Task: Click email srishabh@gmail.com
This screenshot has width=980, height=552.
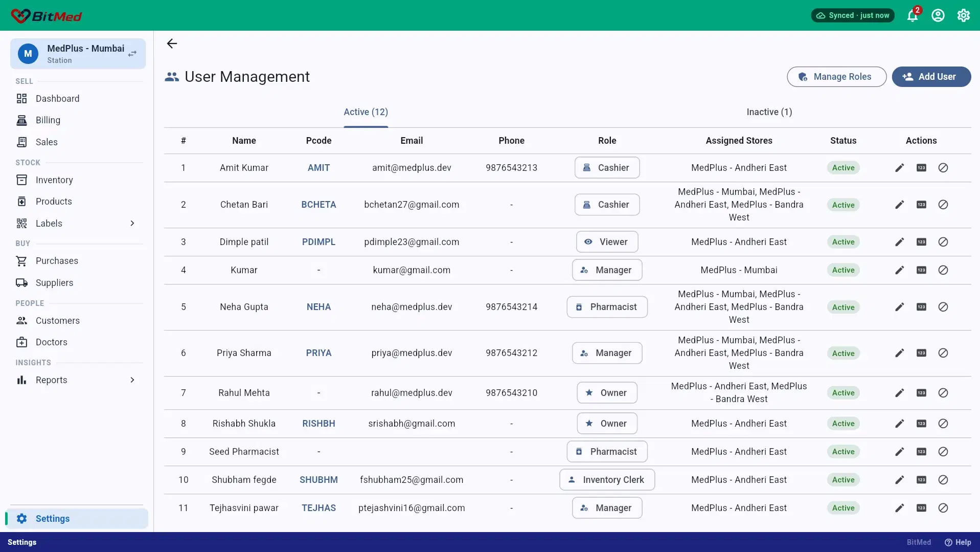Action: coord(412,424)
